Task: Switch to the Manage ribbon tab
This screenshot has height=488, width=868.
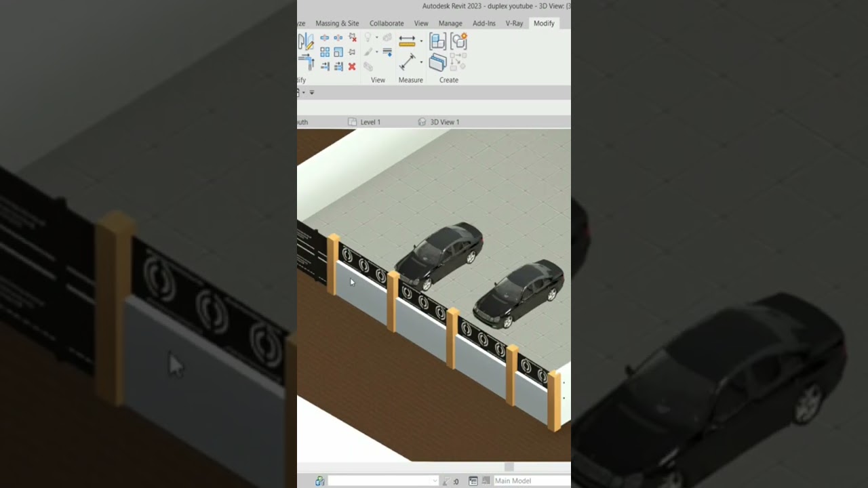Action: pos(450,23)
